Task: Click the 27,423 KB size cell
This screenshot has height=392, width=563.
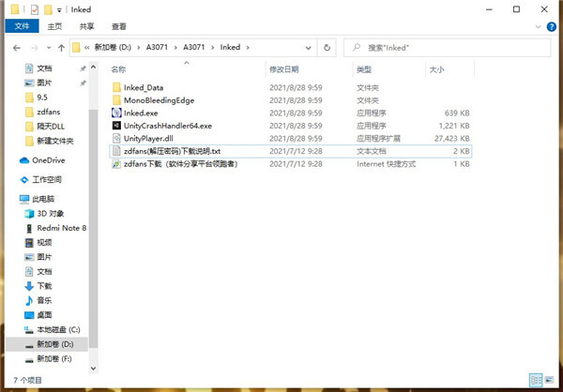Action: pyautogui.click(x=451, y=139)
